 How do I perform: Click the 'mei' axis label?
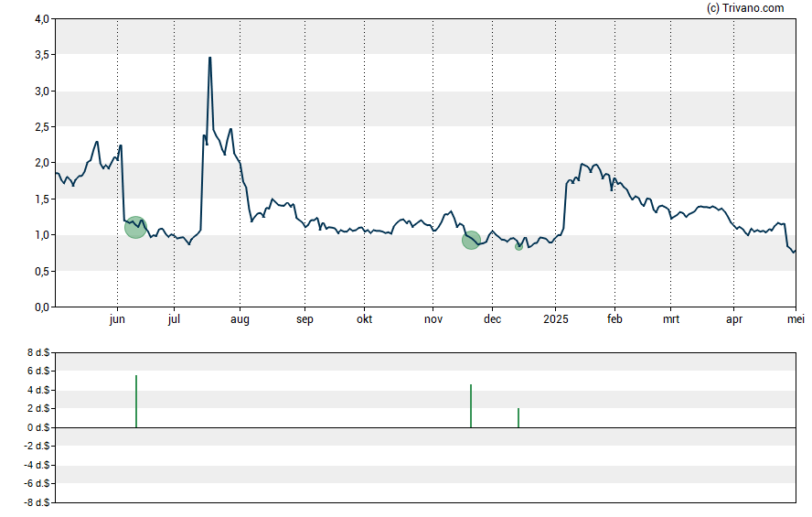coord(796,319)
